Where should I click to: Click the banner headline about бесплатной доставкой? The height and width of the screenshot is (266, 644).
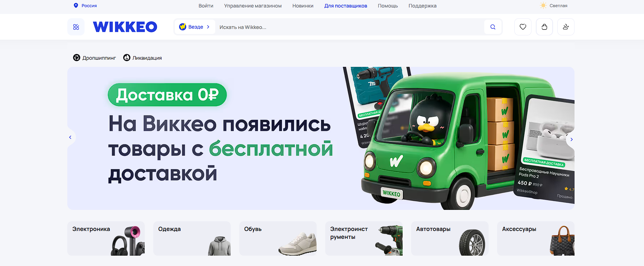(221, 148)
